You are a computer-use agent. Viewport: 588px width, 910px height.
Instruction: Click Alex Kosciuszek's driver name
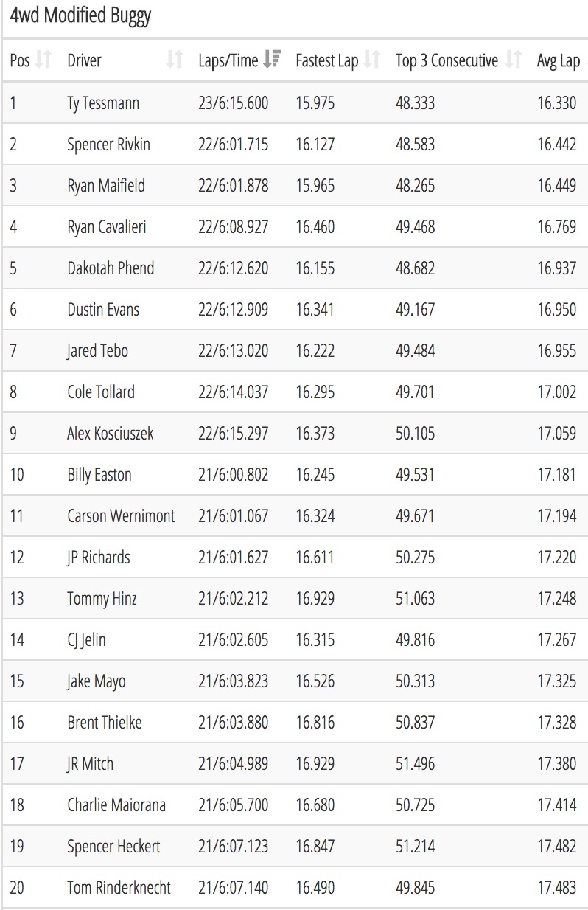(x=111, y=433)
